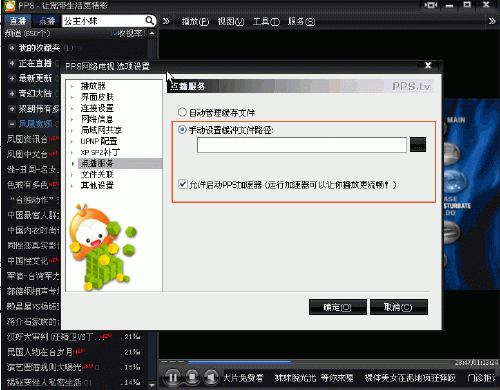Viewport: 500px width, 390px height.
Task: Open 播放器 settings in options tree
Action: (93, 86)
